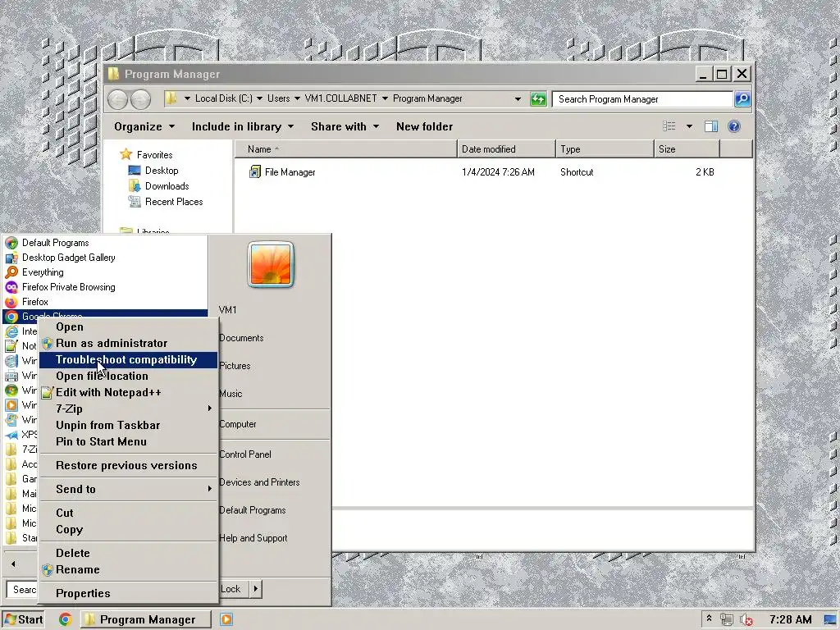Click the Firefox Private Browsing icon
Screen dimensions: 840x630
(11, 287)
